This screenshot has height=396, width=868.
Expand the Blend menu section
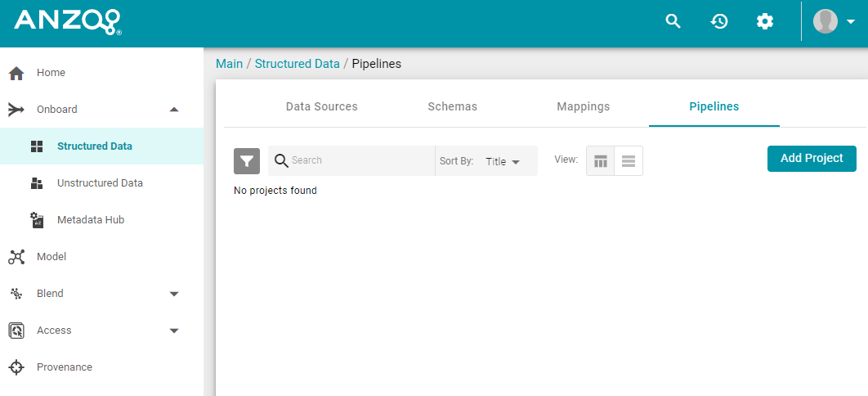tap(174, 294)
